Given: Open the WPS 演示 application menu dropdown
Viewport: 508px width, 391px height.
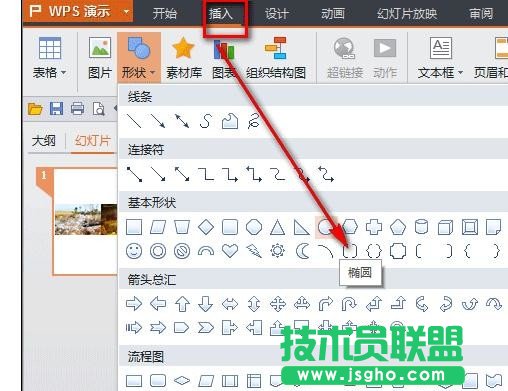Looking at the screenshot, I should [x=126, y=12].
